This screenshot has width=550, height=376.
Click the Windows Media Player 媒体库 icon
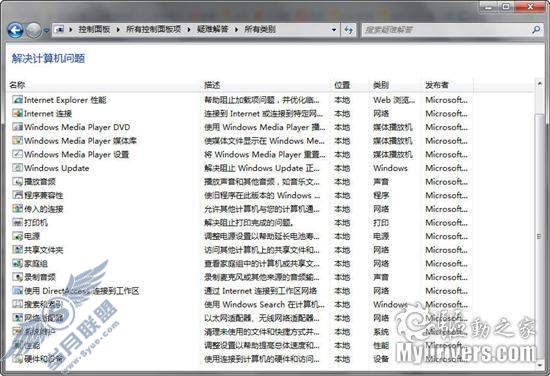click(17, 141)
